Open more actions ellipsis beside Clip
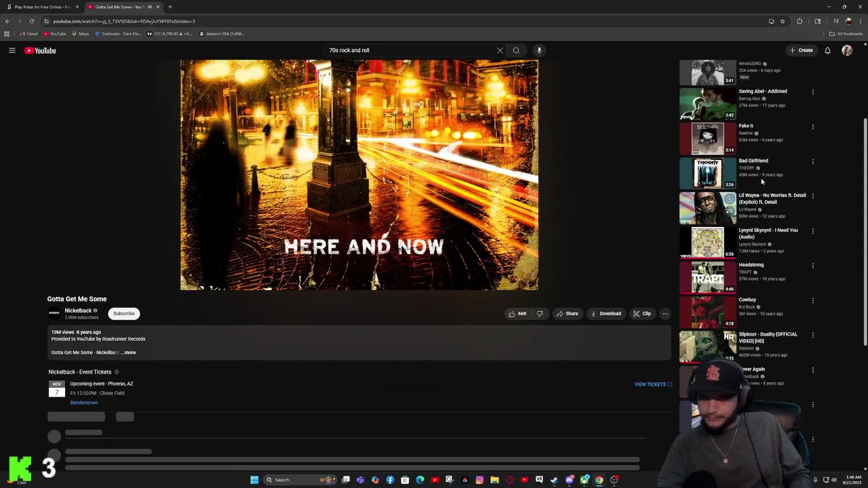868x488 pixels. coord(665,314)
